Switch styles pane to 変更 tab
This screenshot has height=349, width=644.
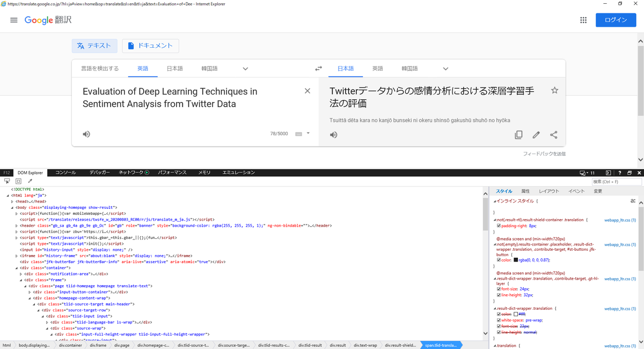pos(598,191)
